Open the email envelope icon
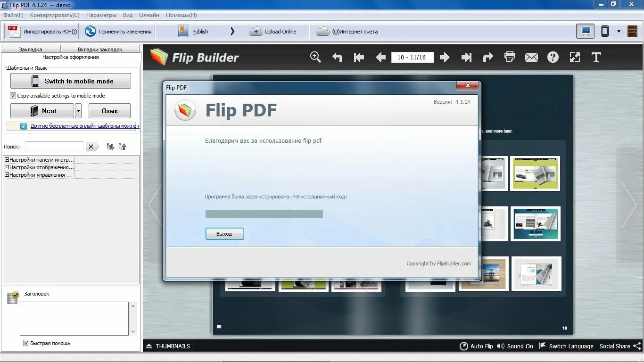Screen dimensions: 644x362 pos(531,58)
